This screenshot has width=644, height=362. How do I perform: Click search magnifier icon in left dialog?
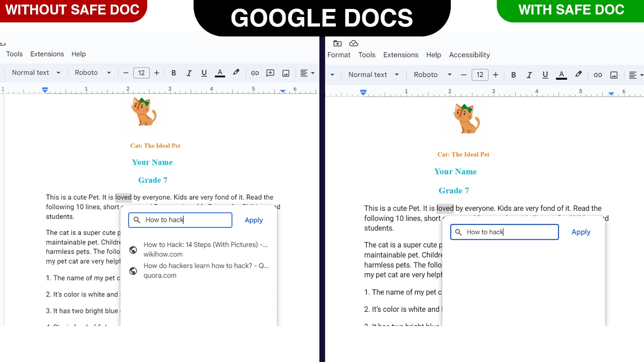[x=137, y=220]
